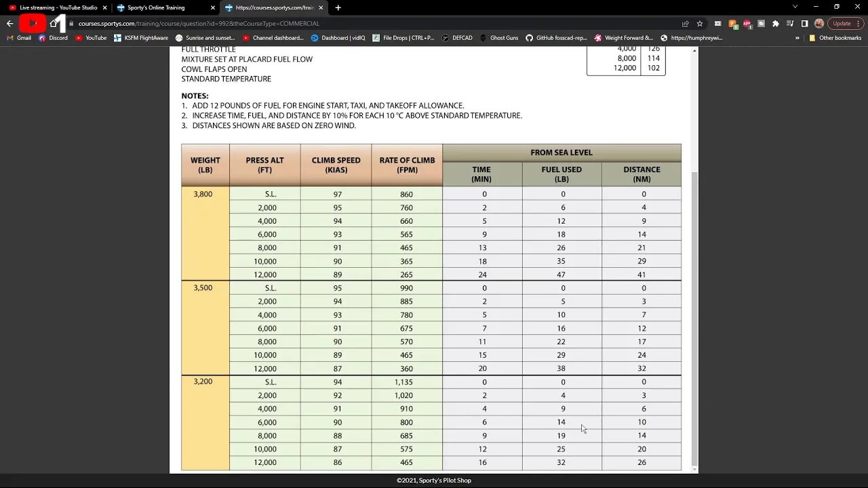Select the 3,500 weight cell
868x488 pixels.
coord(205,328)
